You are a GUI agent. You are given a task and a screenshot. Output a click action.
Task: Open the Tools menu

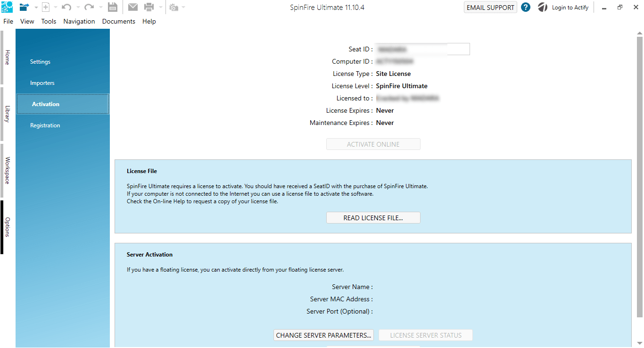(49, 21)
